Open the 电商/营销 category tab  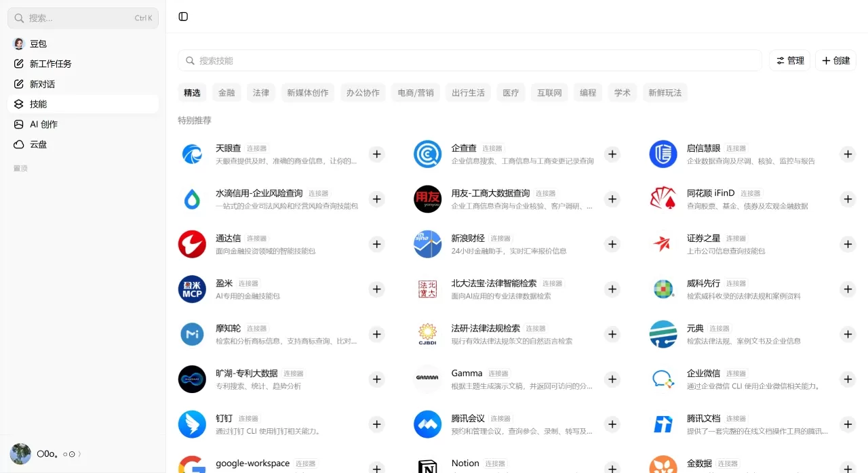(x=416, y=93)
